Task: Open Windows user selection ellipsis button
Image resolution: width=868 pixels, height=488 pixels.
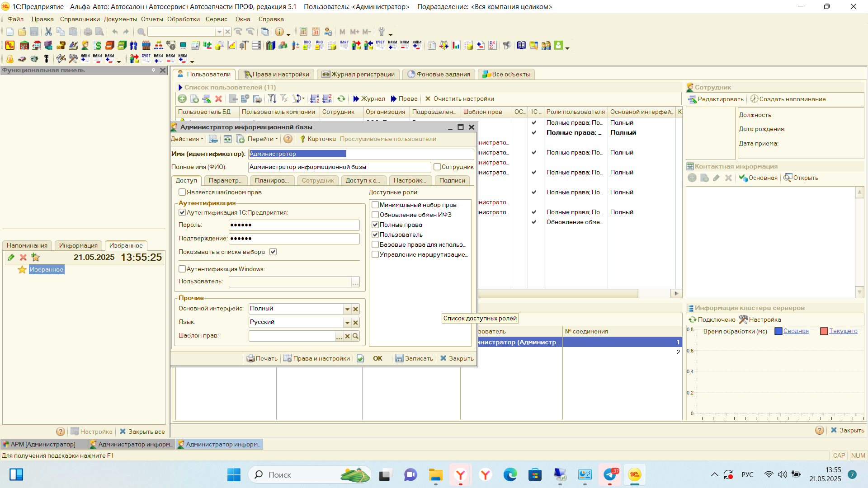Action: pos(355,282)
